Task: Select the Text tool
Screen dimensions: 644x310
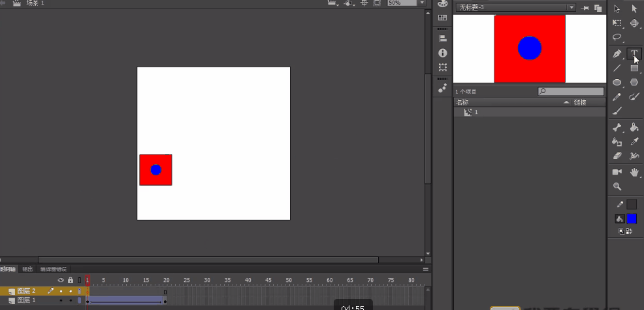Action: point(634,54)
